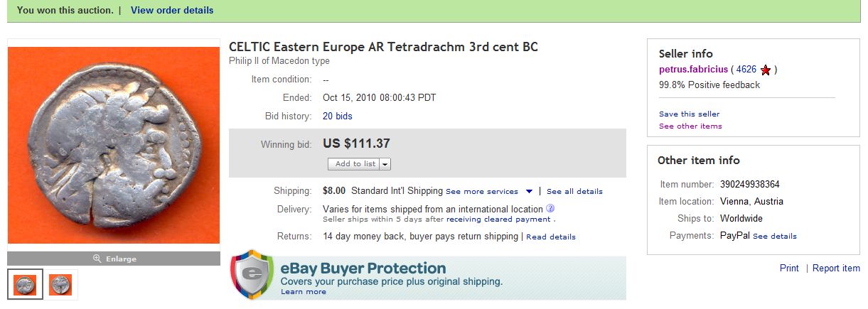
Task: Click the main coin image
Action: 114,145
